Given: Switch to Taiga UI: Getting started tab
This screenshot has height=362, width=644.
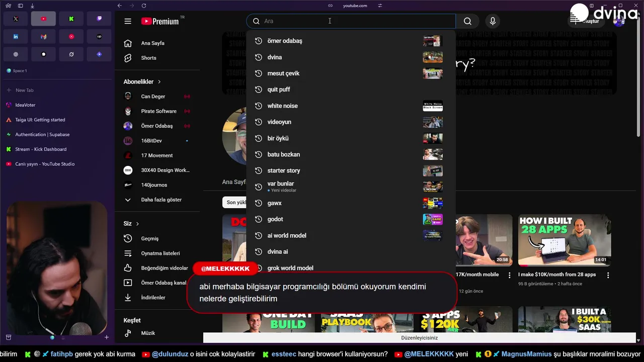Looking at the screenshot, I should (x=57, y=120).
